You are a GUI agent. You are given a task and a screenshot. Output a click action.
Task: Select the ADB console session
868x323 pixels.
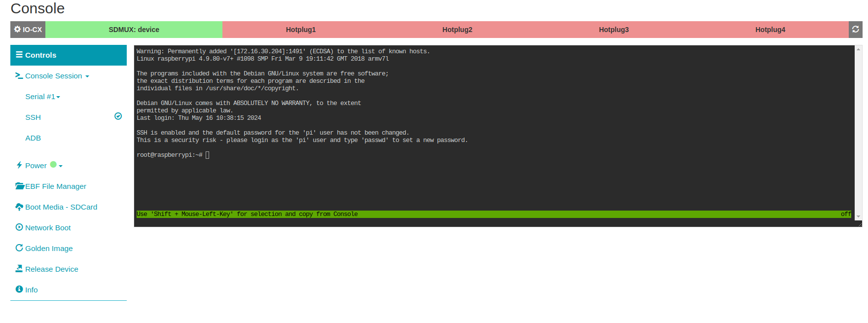33,138
